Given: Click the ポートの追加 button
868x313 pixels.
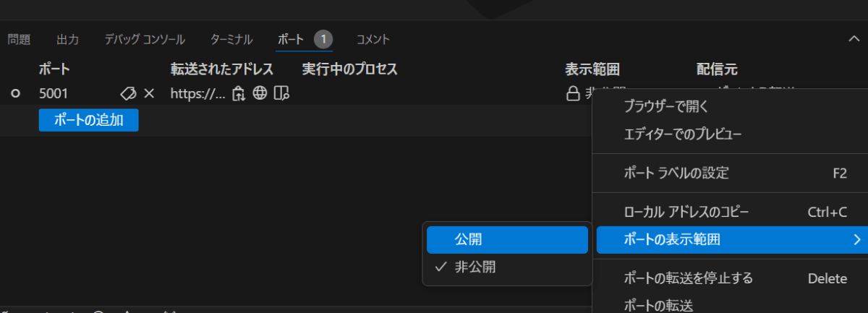Looking at the screenshot, I should coord(88,121).
